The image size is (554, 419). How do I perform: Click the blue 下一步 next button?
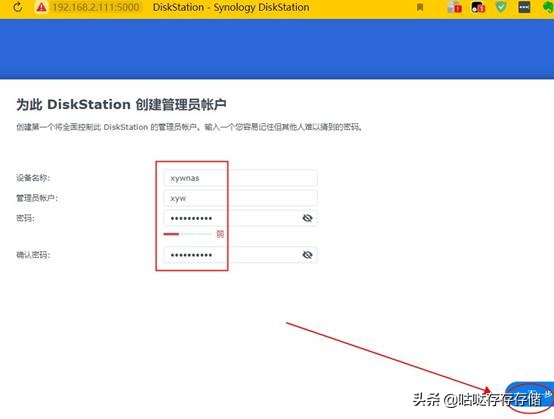(530, 394)
